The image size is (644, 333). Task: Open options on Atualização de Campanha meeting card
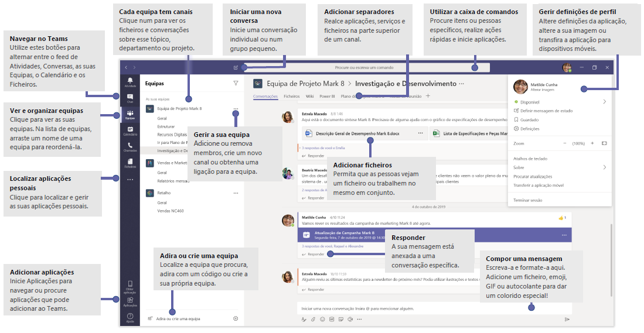(564, 235)
